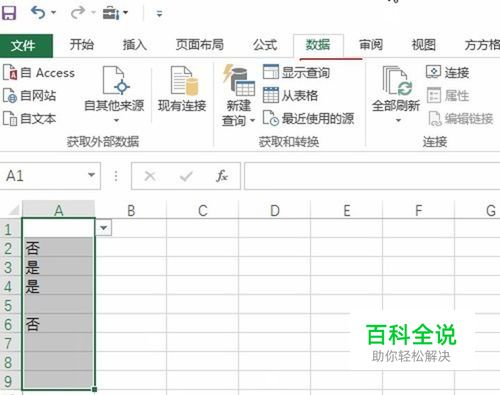Click the 新建查询 icon
Screen dimensions: 500x395
click(x=239, y=80)
